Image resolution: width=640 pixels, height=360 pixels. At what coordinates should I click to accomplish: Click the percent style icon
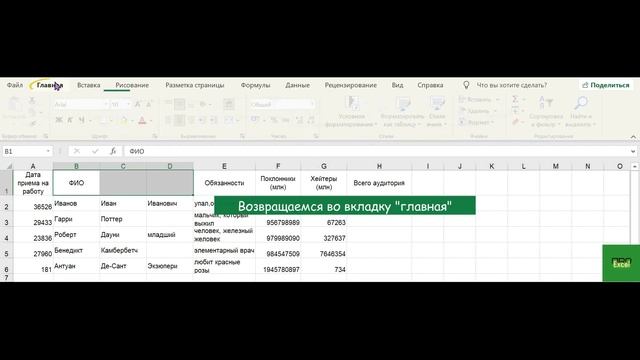point(274,120)
